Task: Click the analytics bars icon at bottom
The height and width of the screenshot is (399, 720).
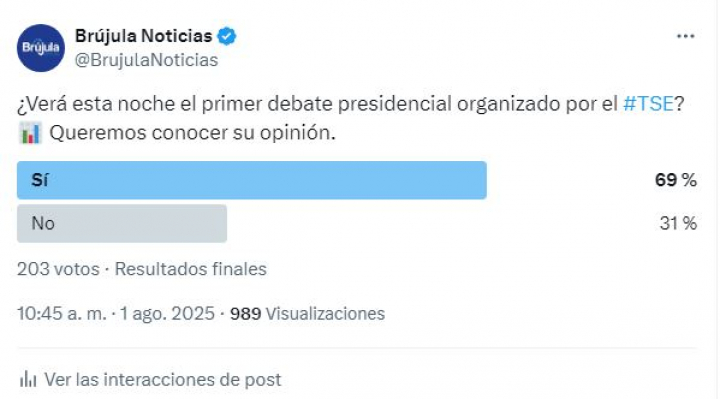Action: pos(28,379)
